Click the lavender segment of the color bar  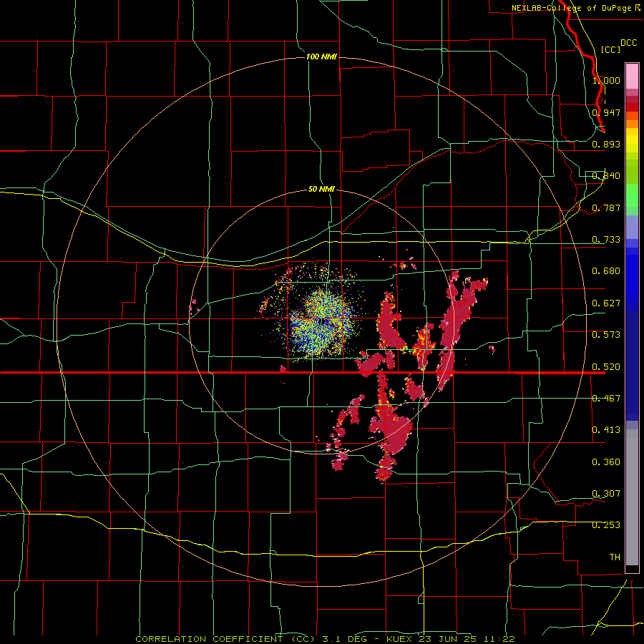(632, 227)
